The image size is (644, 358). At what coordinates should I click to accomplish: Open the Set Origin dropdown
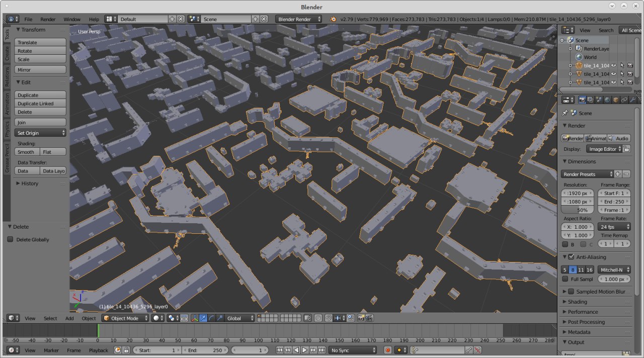point(40,133)
